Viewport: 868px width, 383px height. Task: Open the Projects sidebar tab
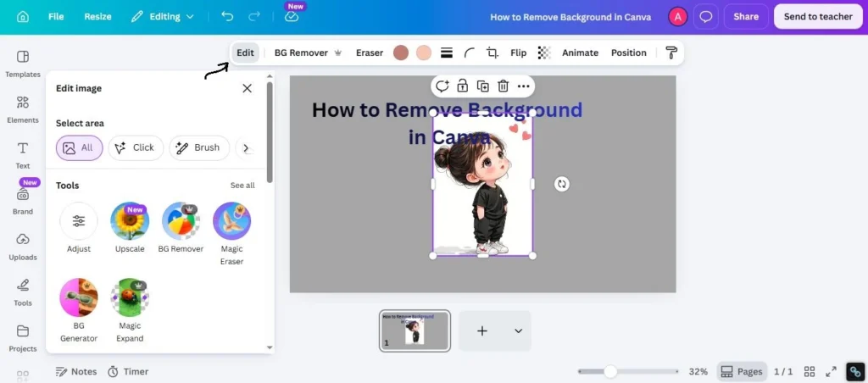(x=23, y=339)
